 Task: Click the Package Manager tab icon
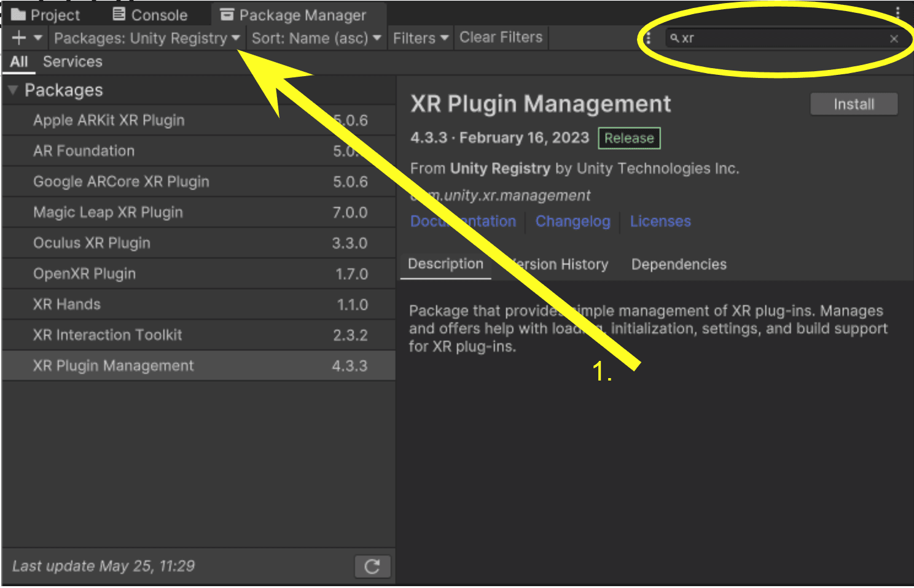pos(228,14)
